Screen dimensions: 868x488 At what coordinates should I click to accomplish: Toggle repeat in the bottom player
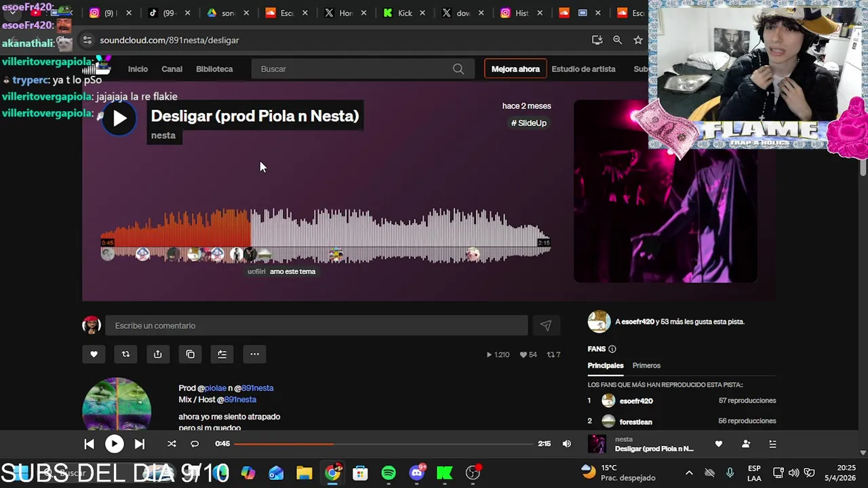pos(195,444)
